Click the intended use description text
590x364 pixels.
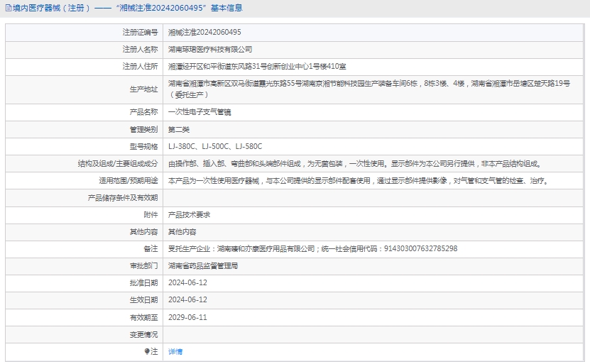pyautogui.click(x=358, y=181)
